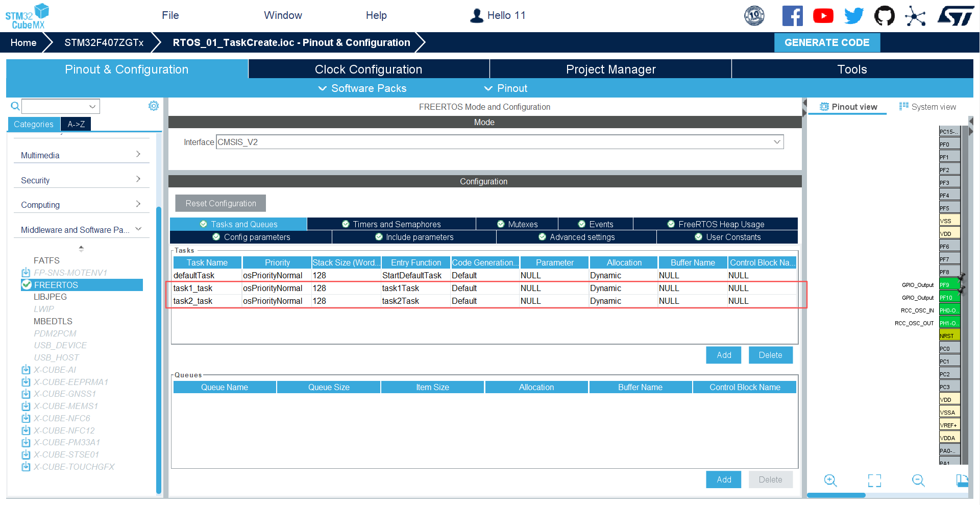Expand the Software Packs menu
The height and width of the screenshot is (505, 980).
(362, 88)
